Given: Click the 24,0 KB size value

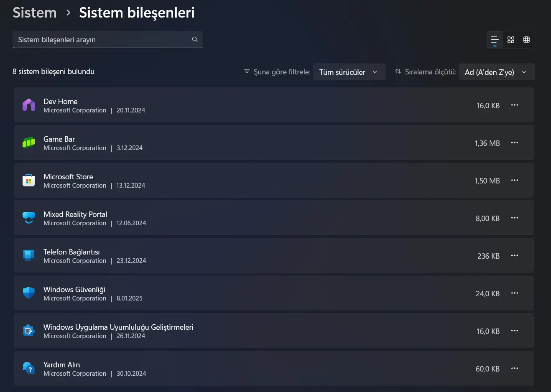Looking at the screenshot, I should [x=488, y=294].
